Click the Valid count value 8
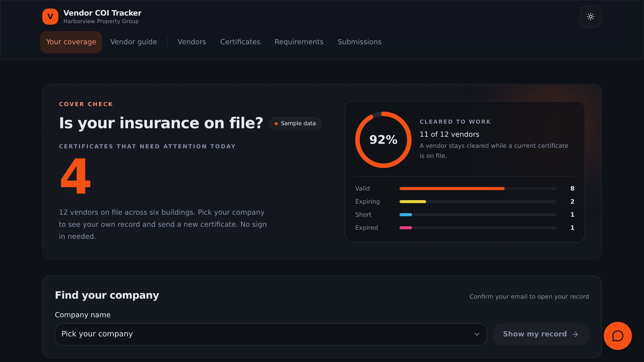The image size is (644, 362). click(572, 188)
